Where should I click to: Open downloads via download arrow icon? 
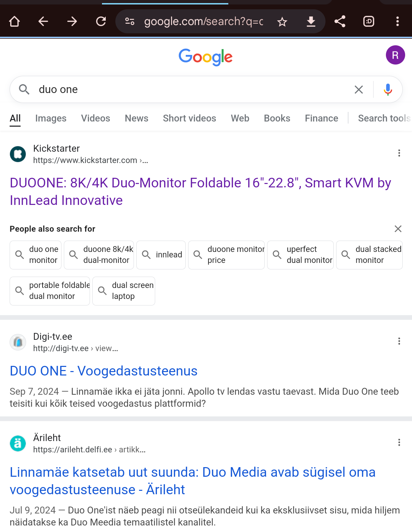tap(311, 22)
